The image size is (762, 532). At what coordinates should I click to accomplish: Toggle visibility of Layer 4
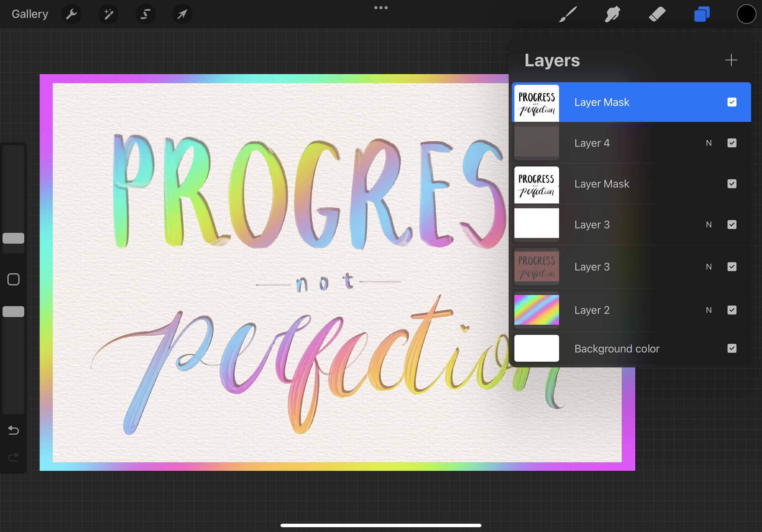click(732, 143)
